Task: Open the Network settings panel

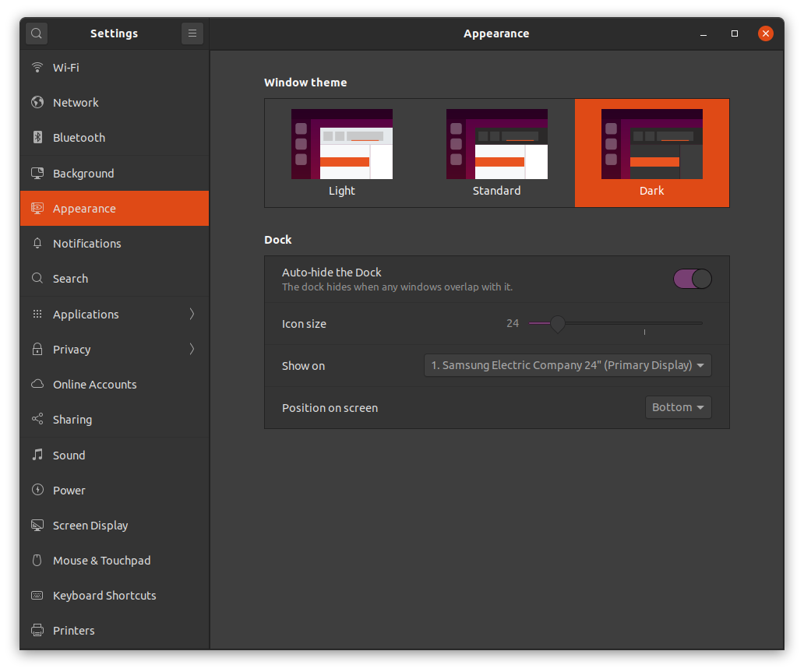Action: [115, 102]
